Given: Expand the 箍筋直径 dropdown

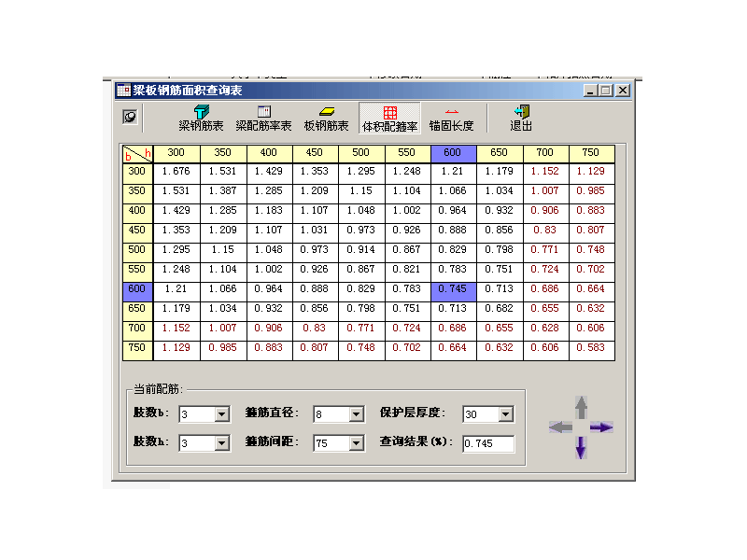Looking at the screenshot, I should (x=356, y=414).
